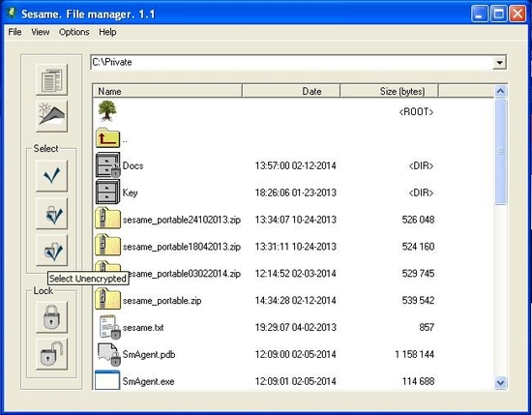Image resolution: width=532 pixels, height=415 pixels.
Task: Open the View menu
Action: click(x=41, y=32)
